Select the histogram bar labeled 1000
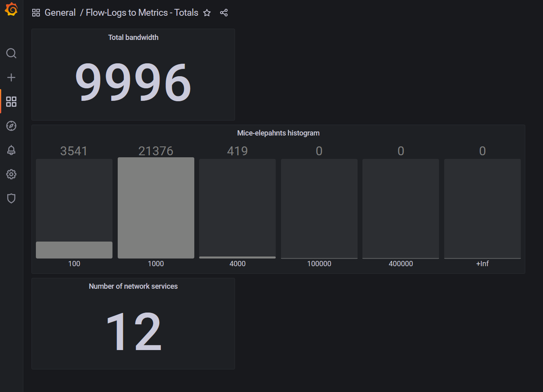This screenshot has height=392, width=543. tap(156, 208)
